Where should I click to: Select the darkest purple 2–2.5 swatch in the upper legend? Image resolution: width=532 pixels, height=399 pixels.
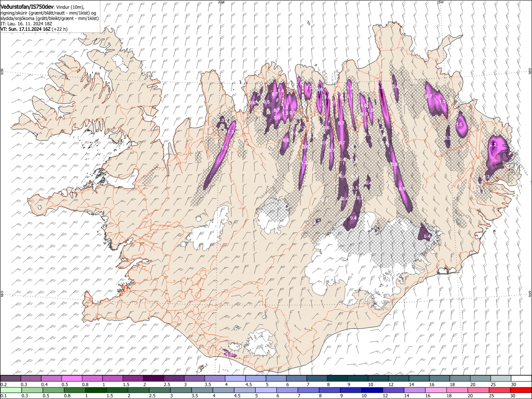(153, 378)
